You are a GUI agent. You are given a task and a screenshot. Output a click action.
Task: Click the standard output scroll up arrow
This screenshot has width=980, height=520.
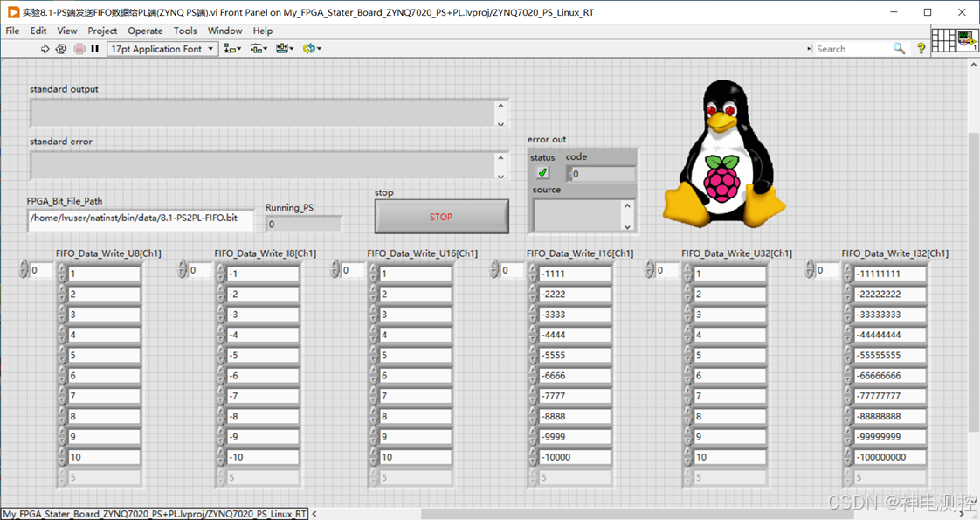pyautogui.click(x=500, y=105)
